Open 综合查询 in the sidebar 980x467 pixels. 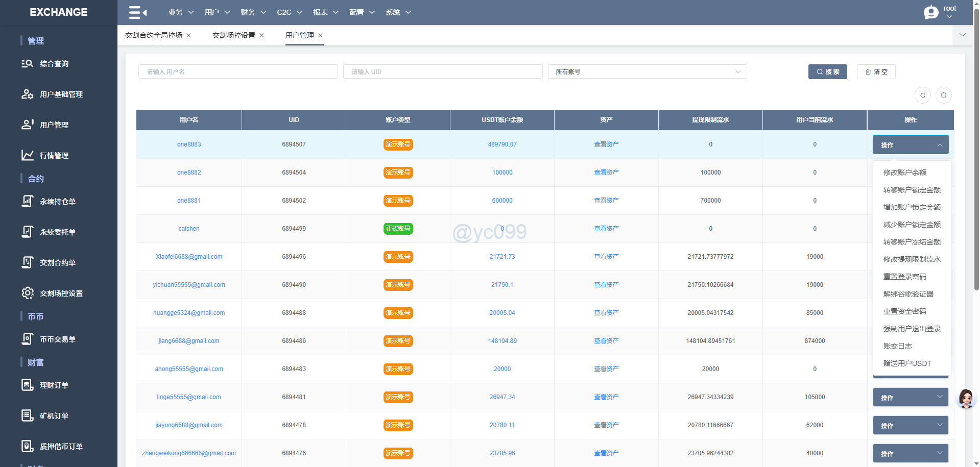54,64
